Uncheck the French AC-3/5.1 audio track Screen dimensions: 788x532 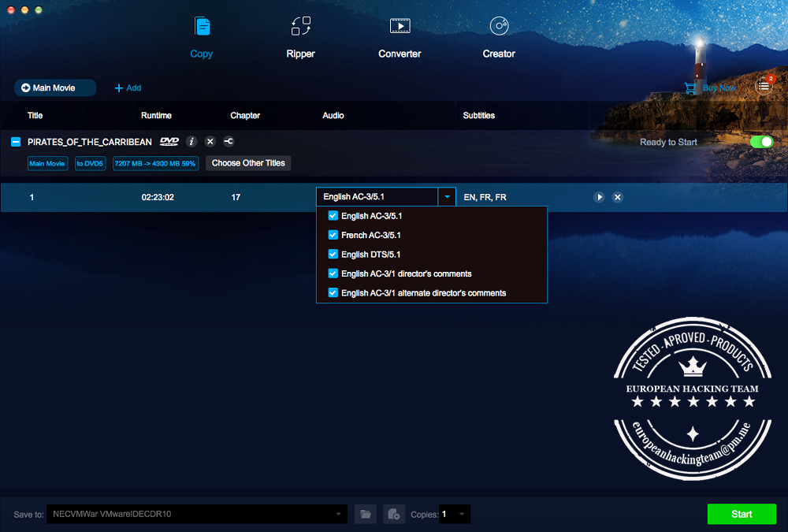(x=333, y=234)
